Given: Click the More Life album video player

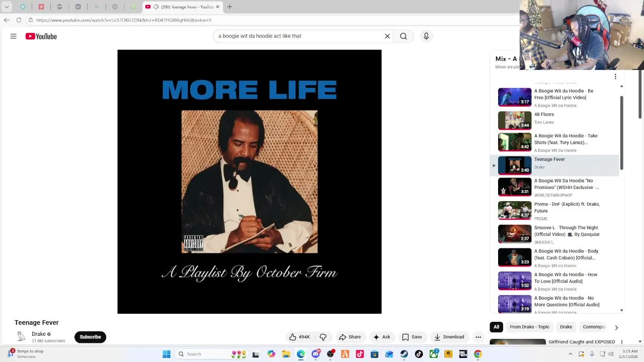Looking at the screenshot, I should point(250,182).
